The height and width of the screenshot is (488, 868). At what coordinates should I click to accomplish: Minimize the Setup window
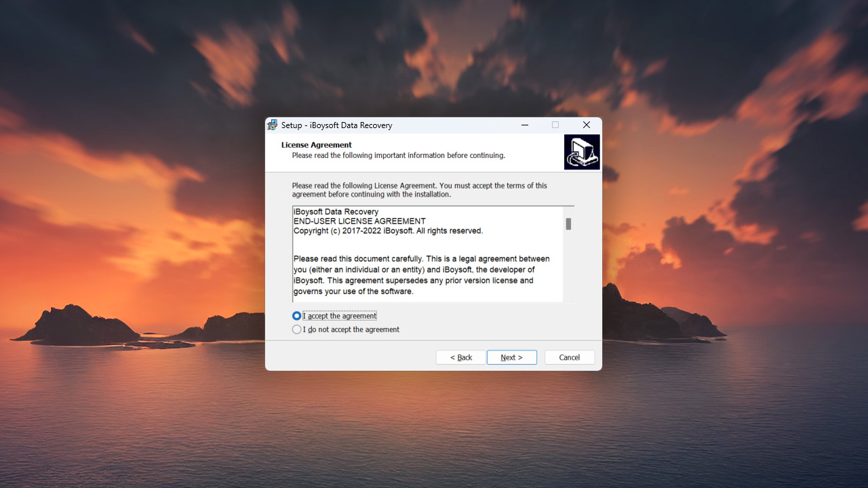(525, 125)
